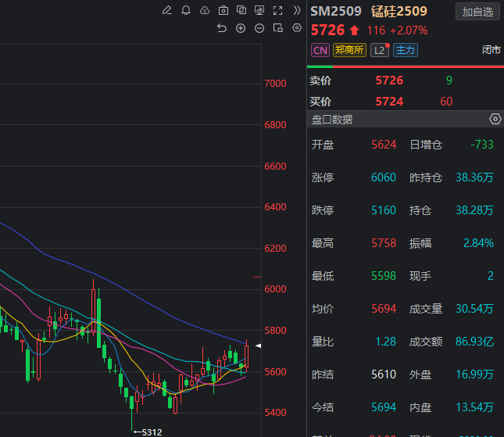504x437 pixels.
Task: Click the window layout icon beside zoom out
Action: tap(278, 28)
